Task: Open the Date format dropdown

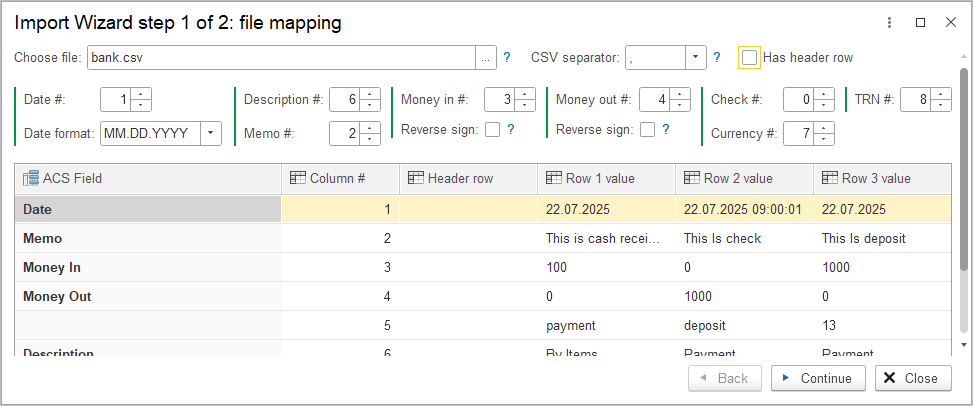Action: pos(211,133)
